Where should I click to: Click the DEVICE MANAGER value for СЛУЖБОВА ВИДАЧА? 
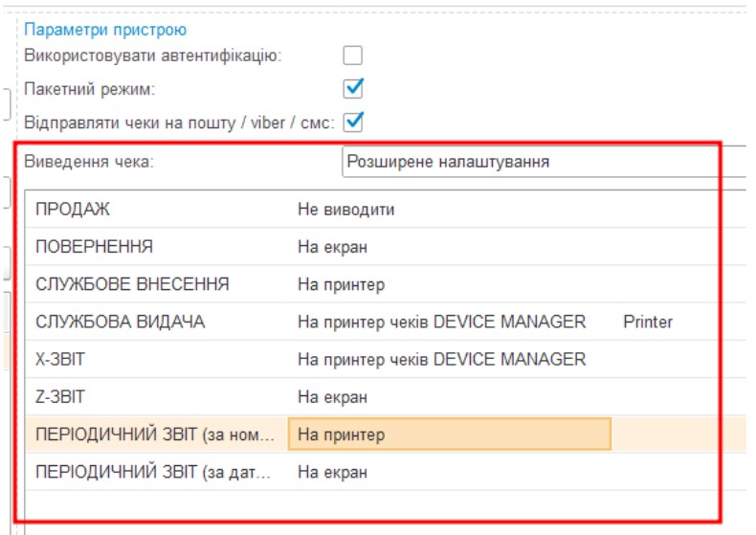coord(441,322)
